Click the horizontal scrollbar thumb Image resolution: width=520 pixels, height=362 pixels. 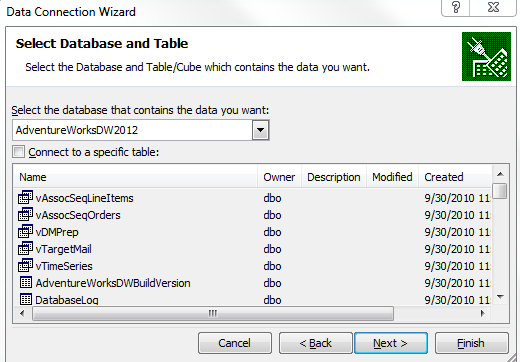click(213, 313)
